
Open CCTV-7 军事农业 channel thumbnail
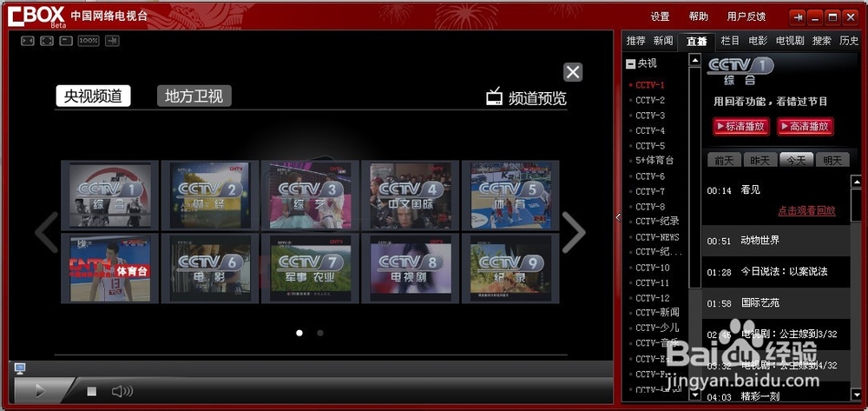[x=310, y=268]
